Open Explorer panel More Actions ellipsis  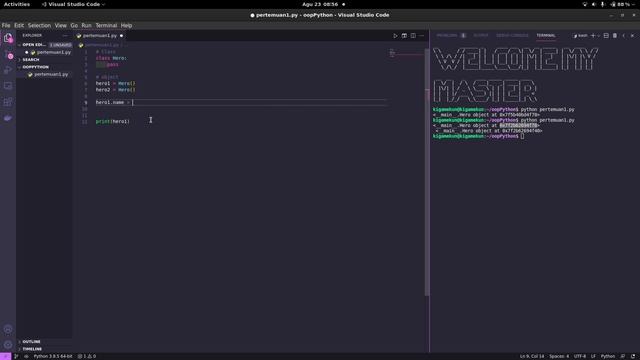[x=65, y=36]
